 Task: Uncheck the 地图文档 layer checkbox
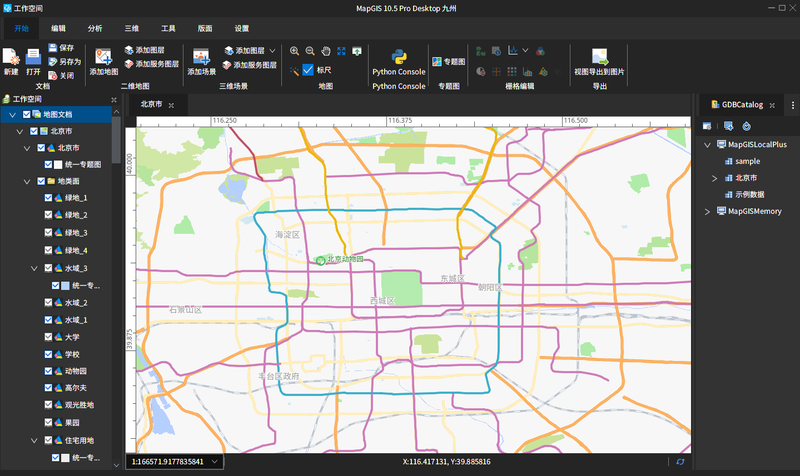[x=27, y=114]
